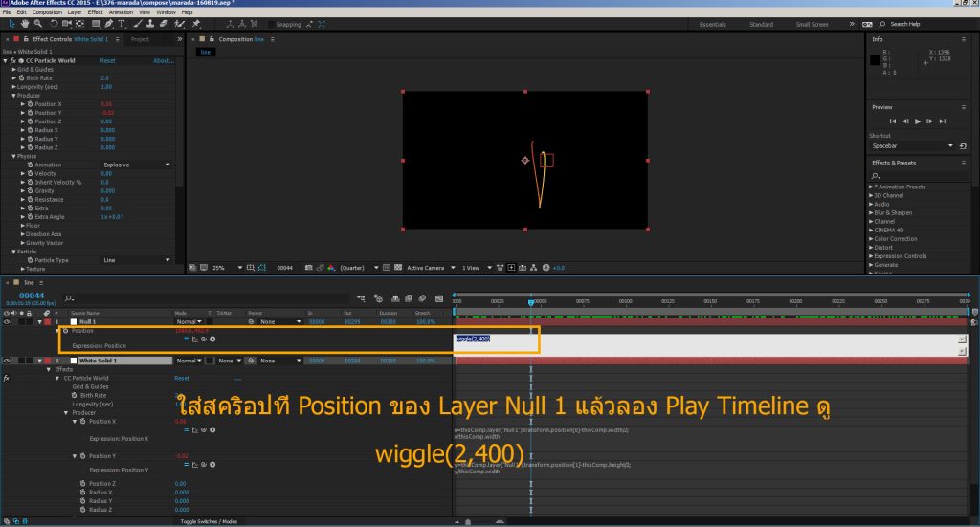Select the Hand tool in the toolbar
The image size is (980, 527).
[23, 23]
